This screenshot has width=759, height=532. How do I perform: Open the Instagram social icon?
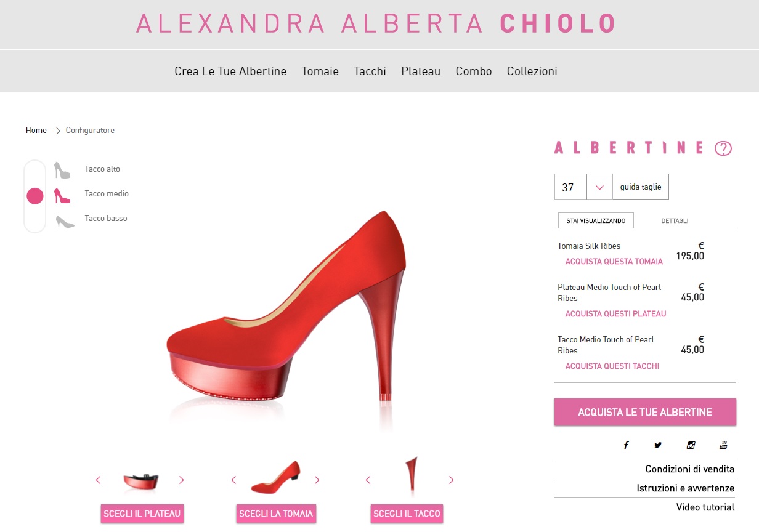[x=691, y=445]
